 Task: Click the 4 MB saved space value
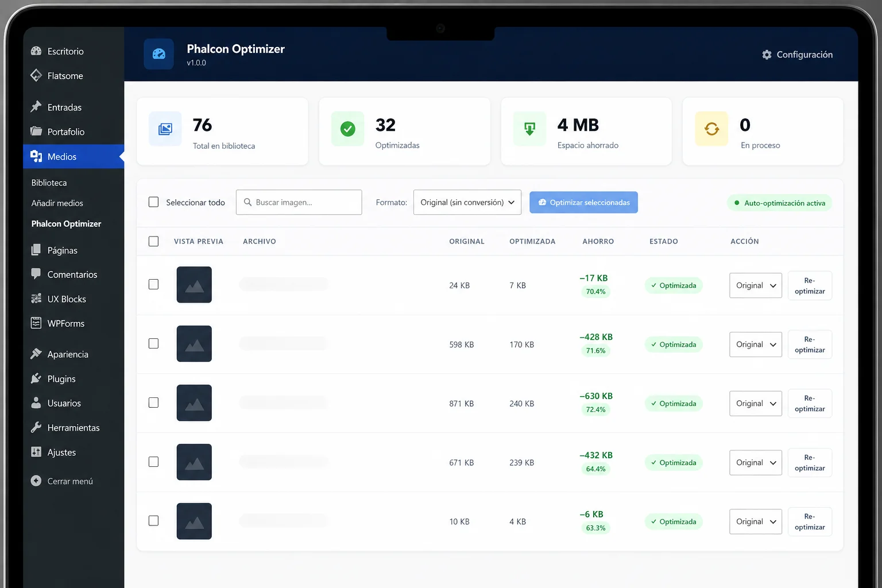point(578,125)
